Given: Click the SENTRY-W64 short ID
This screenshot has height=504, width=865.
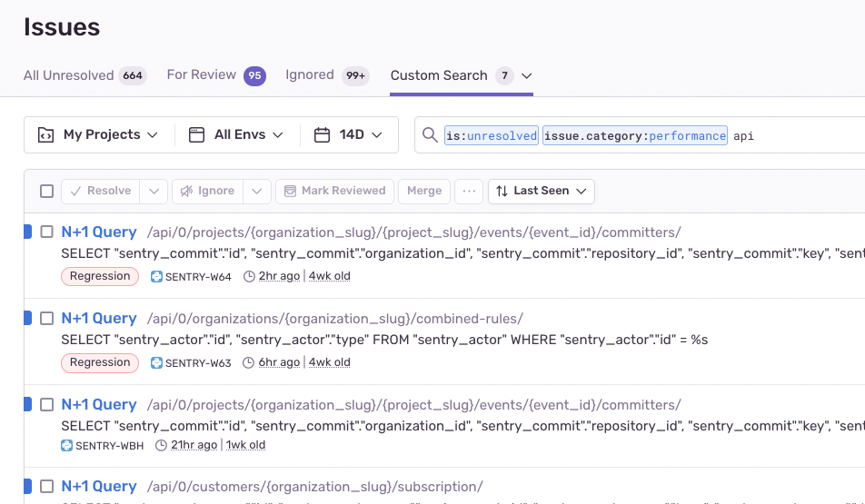Looking at the screenshot, I should (198, 277).
